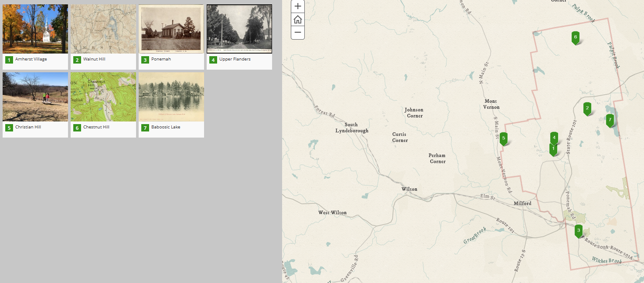This screenshot has height=283, width=644.
Task: Select map marker 7 for Baboosic Lake
Action: [x=610, y=120]
